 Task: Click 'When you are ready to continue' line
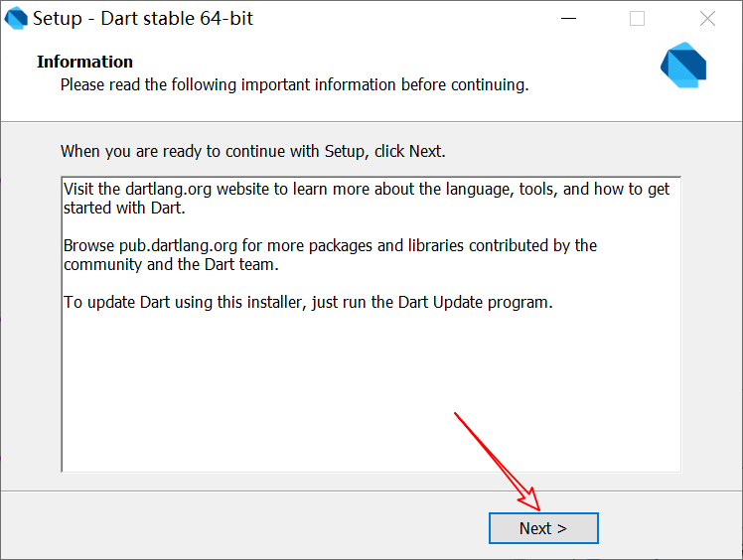pos(253,151)
